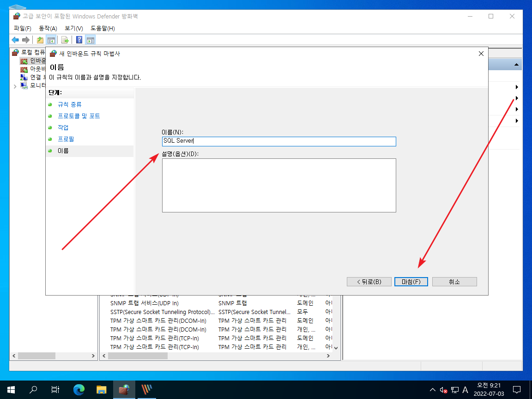Select the Outbound rules tree icon
This screenshot has width=532, height=399.
tap(24, 69)
